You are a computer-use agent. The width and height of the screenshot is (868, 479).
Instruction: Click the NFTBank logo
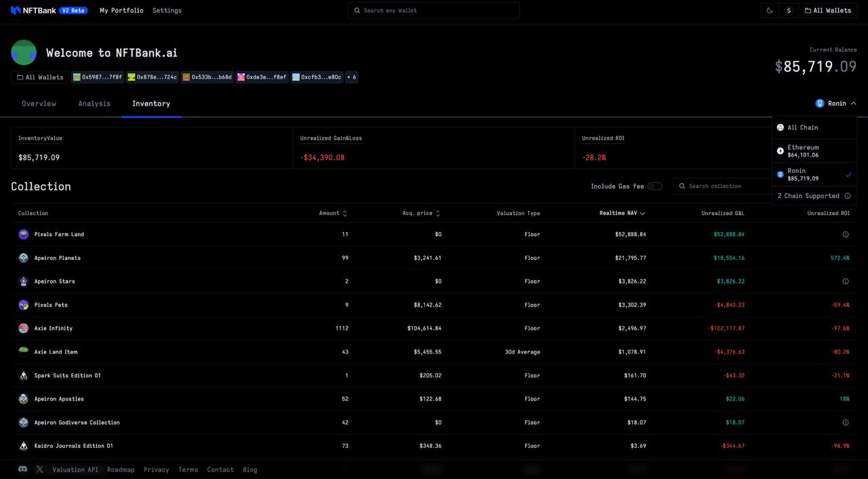click(33, 10)
